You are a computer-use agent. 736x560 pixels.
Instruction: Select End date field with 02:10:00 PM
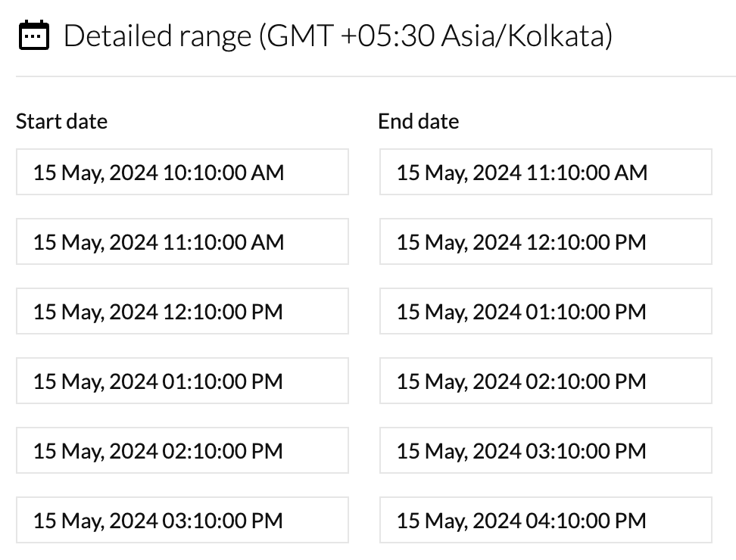click(545, 381)
